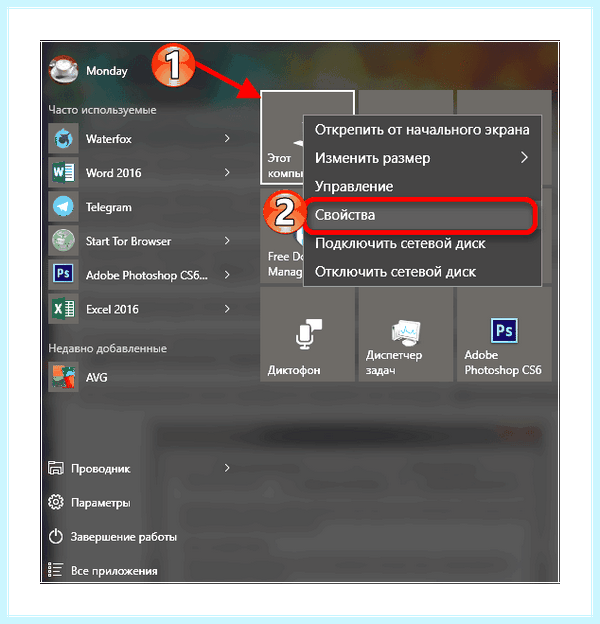
Task: Click Завершение работы label
Action: point(124,537)
